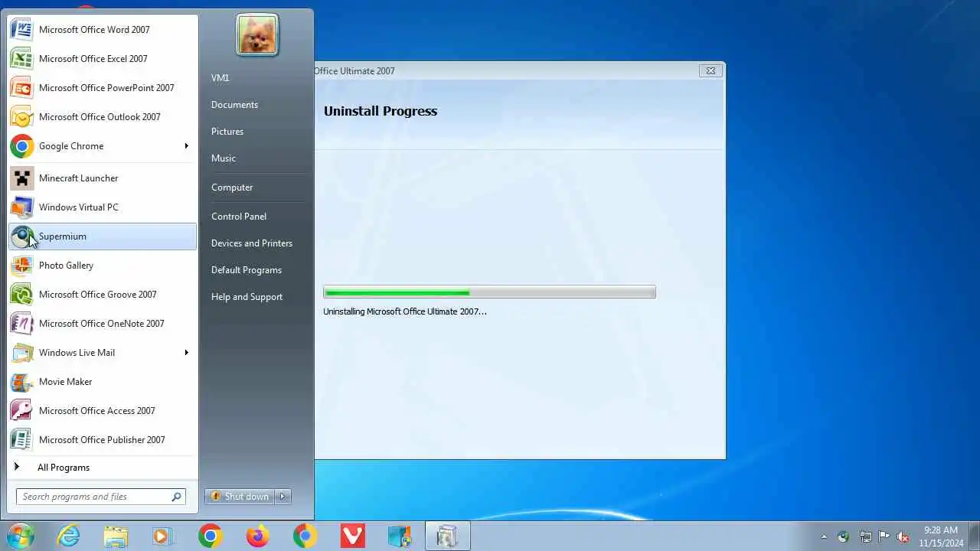Launch Windows Media Player from taskbar
The width and height of the screenshot is (980, 551).
pyautogui.click(x=162, y=536)
